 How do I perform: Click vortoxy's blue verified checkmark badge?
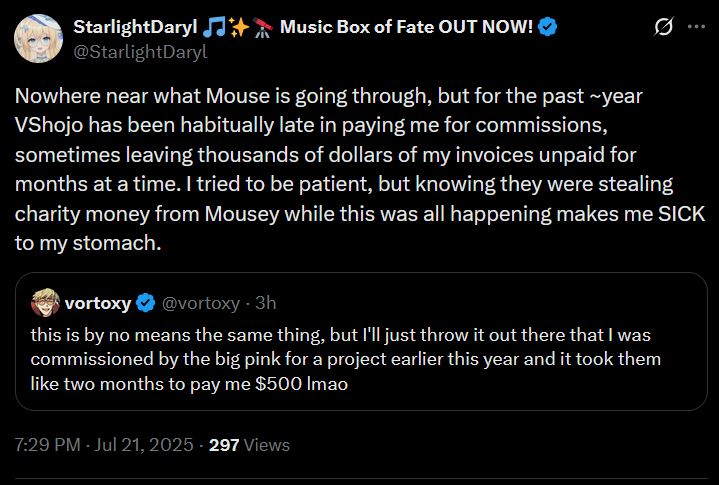pyautogui.click(x=146, y=303)
